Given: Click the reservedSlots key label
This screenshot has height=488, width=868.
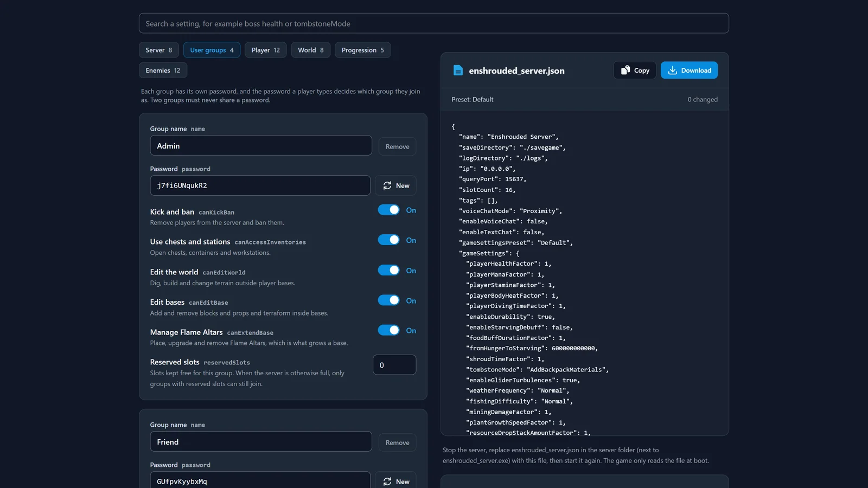Looking at the screenshot, I should coord(227,363).
